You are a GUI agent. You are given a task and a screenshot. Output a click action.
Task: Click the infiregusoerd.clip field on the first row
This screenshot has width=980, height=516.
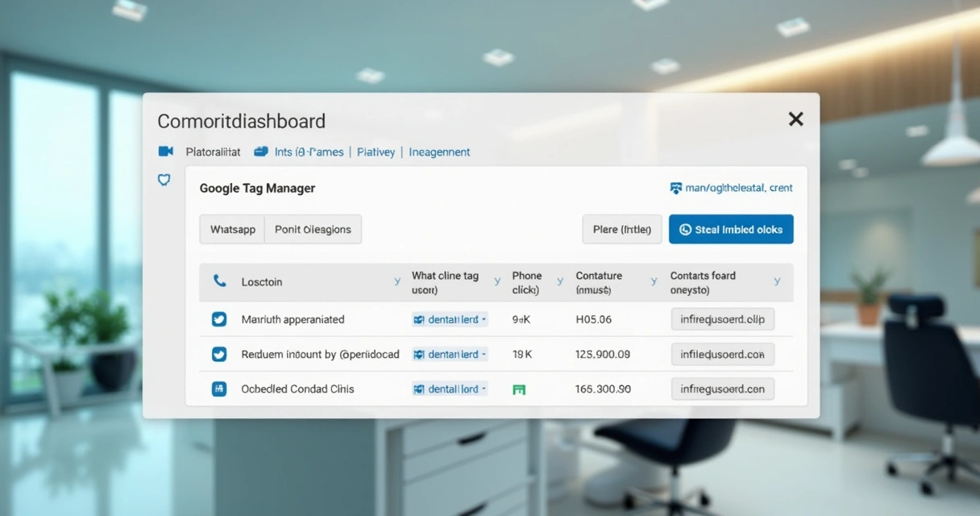click(x=722, y=318)
